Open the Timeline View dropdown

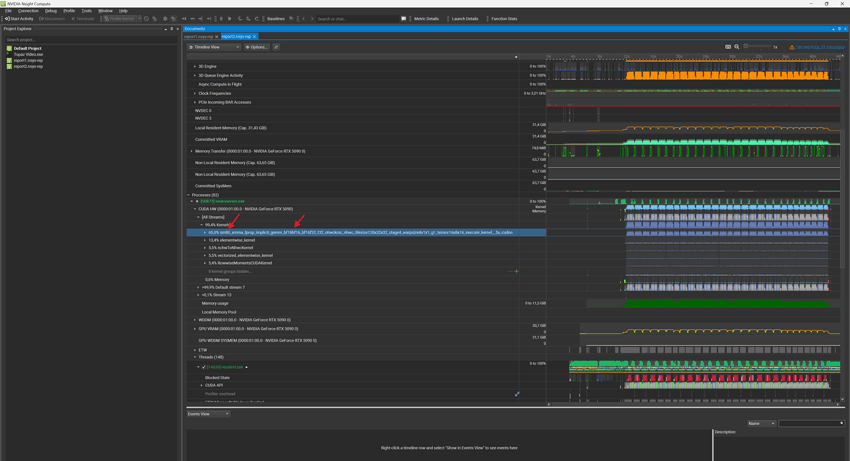pyautogui.click(x=214, y=47)
